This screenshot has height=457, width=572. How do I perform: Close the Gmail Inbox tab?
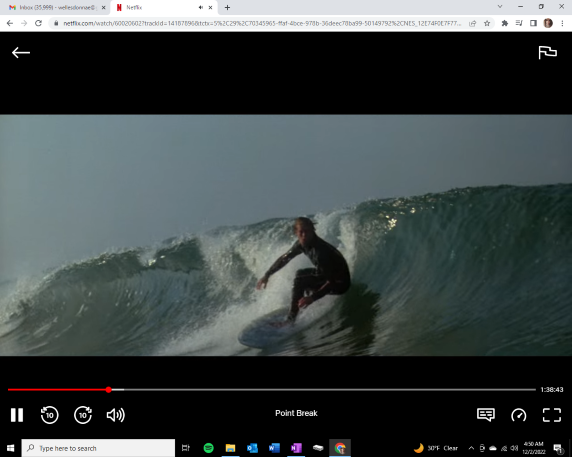click(103, 7)
